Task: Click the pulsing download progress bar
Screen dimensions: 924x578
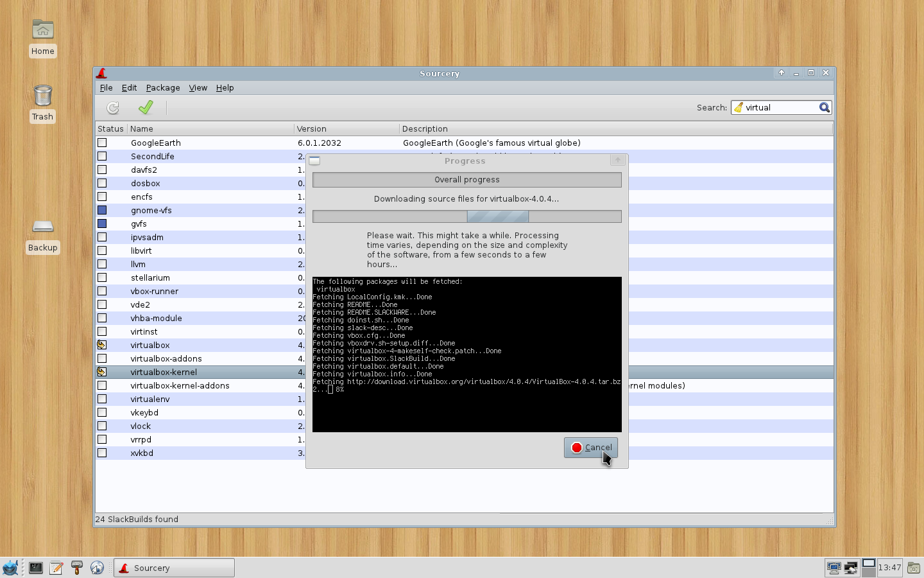Action: [467, 216]
